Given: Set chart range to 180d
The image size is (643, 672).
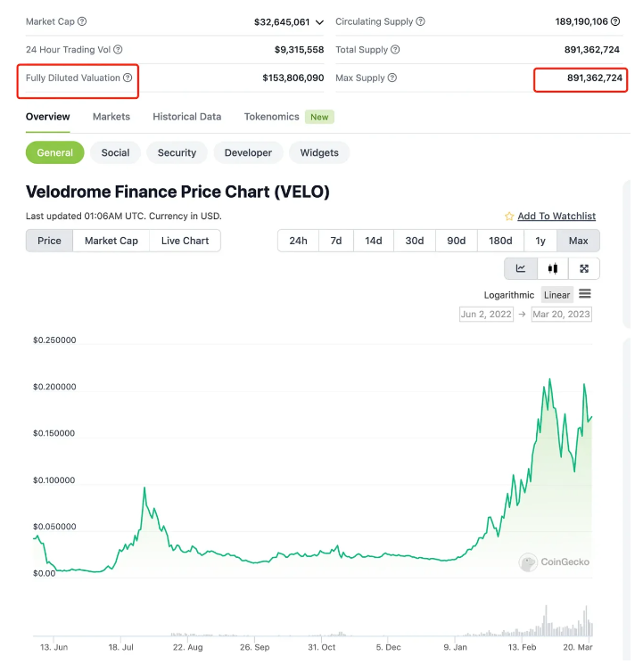Looking at the screenshot, I should [x=500, y=241].
